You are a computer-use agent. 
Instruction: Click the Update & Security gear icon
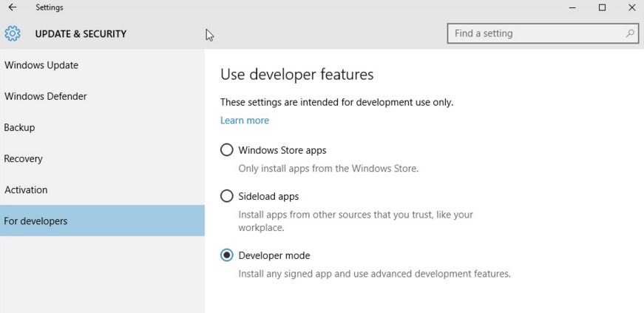point(13,33)
